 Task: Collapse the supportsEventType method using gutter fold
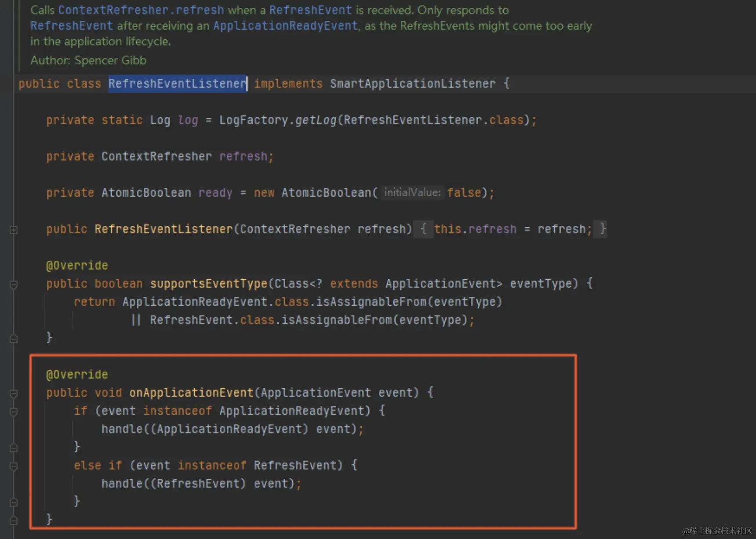tap(14, 284)
